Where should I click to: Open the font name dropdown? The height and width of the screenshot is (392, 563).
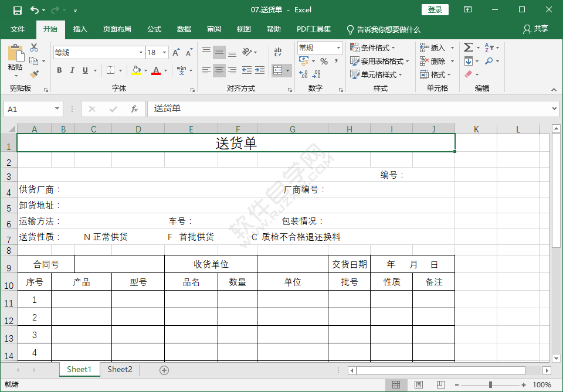pos(140,52)
